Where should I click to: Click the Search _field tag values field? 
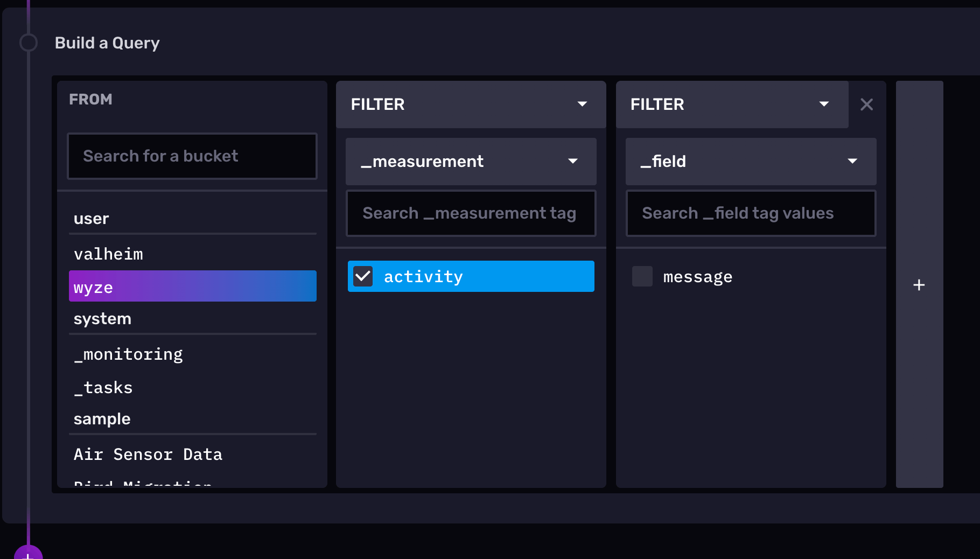tap(751, 213)
